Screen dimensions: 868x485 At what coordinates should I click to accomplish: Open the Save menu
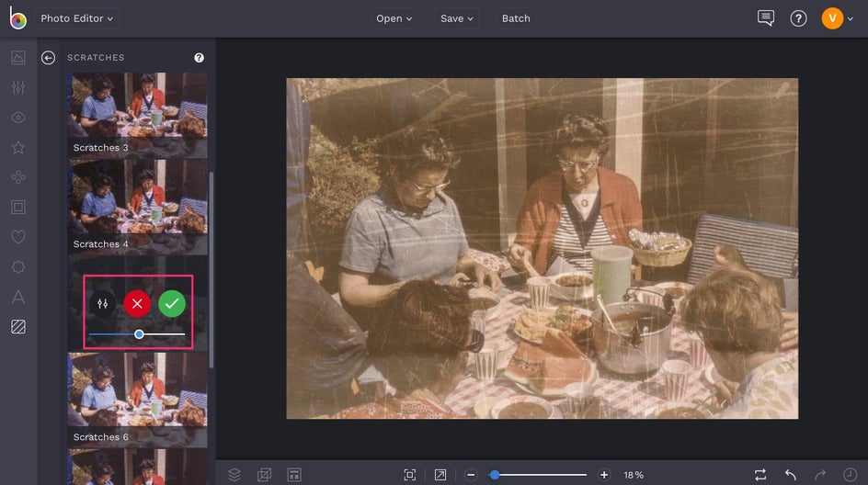[x=456, y=18]
